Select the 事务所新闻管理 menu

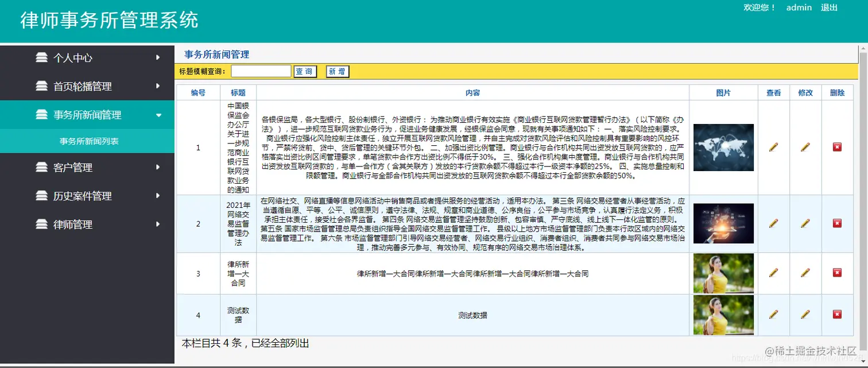coord(87,115)
